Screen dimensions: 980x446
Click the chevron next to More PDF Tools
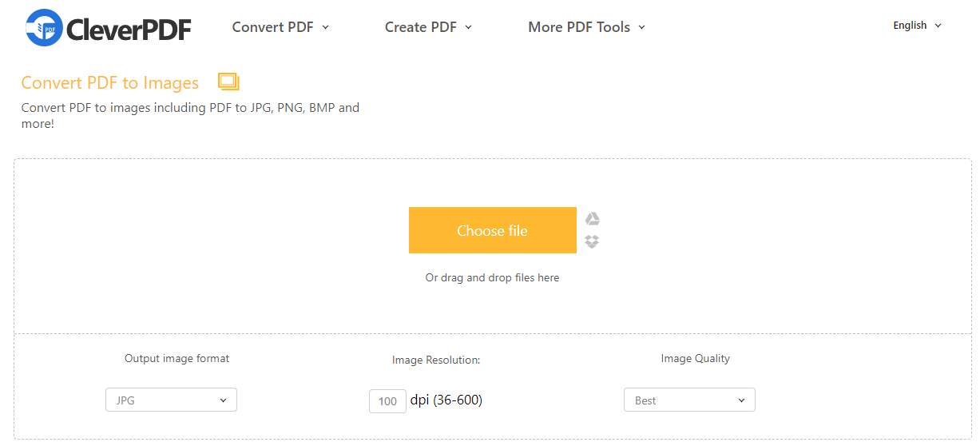click(642, 28)
